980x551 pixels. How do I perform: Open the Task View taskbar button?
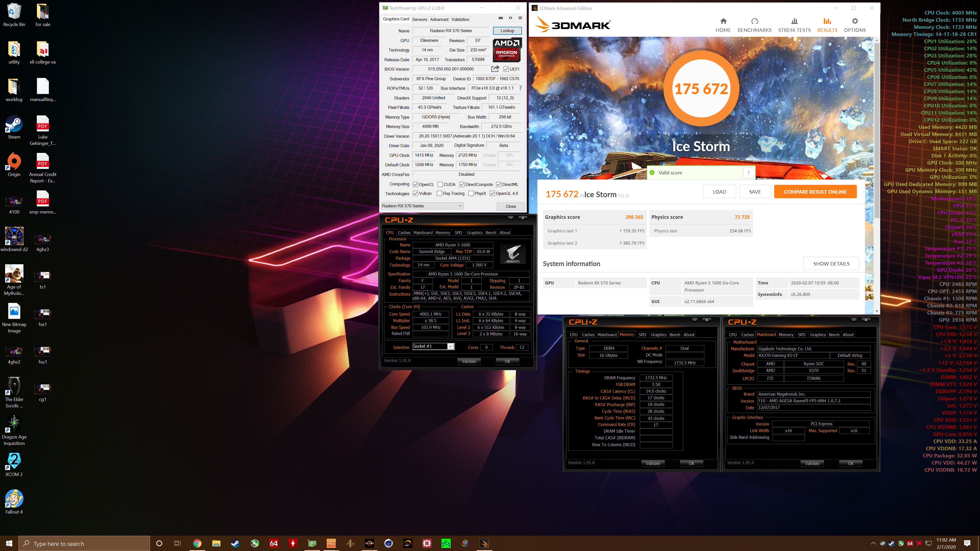(x=178, y=543)
